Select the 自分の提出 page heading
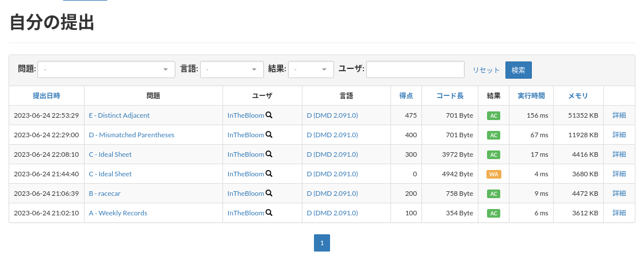644x259 pixels. (x=52, y=22)
